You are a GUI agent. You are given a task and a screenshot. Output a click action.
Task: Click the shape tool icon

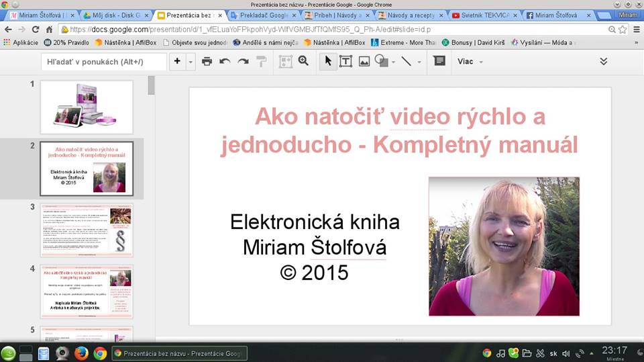[x=382, y=61]
